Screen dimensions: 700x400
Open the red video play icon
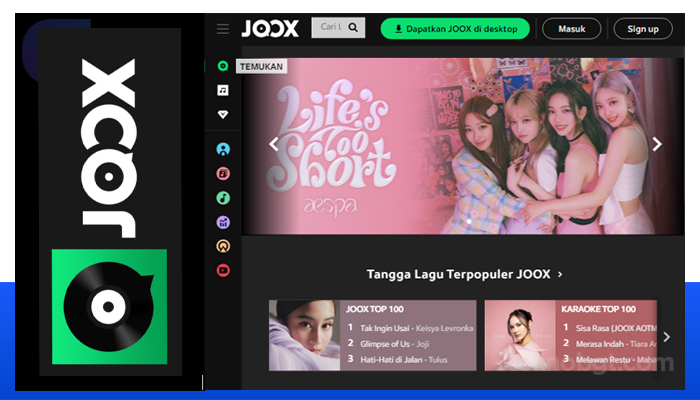point(223,270)
